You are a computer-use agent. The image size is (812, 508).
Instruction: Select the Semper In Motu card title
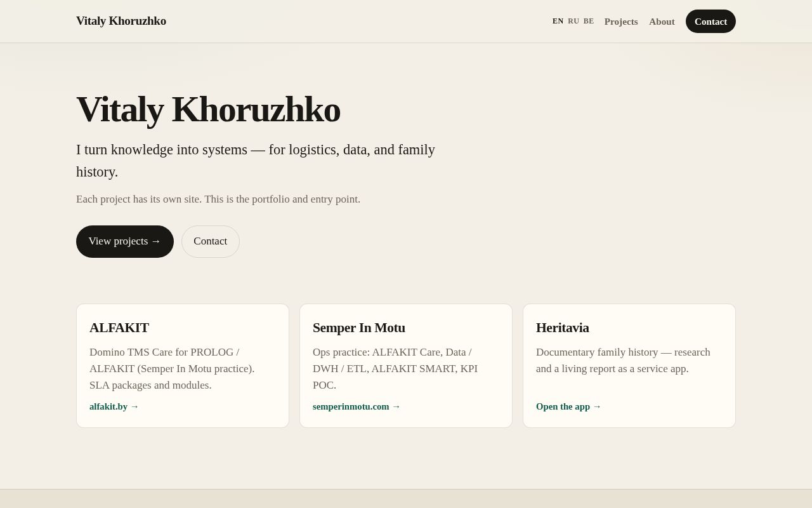coord(359,328)
